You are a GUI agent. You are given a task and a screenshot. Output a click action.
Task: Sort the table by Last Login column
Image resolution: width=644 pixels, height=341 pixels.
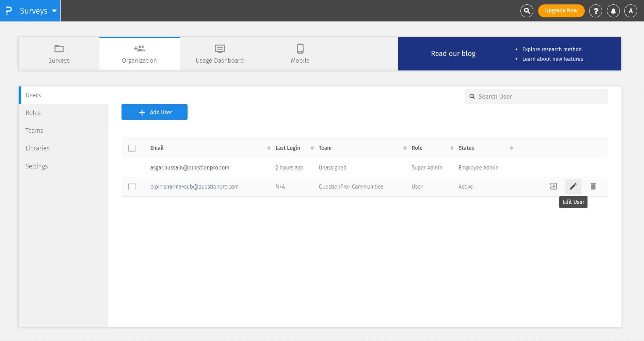pyautogui.click(x=288, y=148)
